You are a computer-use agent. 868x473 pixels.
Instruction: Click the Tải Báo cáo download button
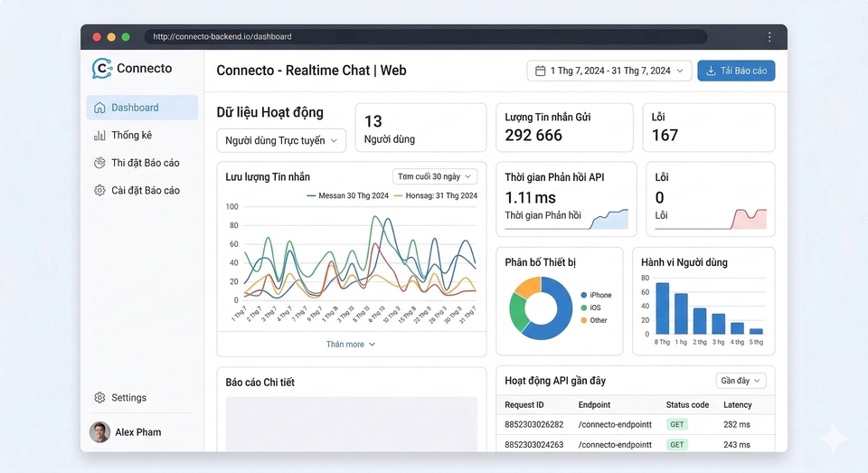coord(735,71)
